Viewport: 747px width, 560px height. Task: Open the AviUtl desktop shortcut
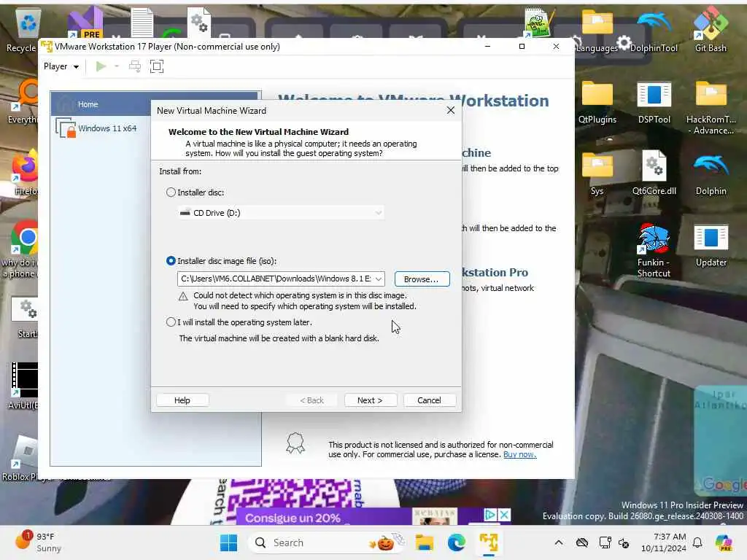point(24,386)
